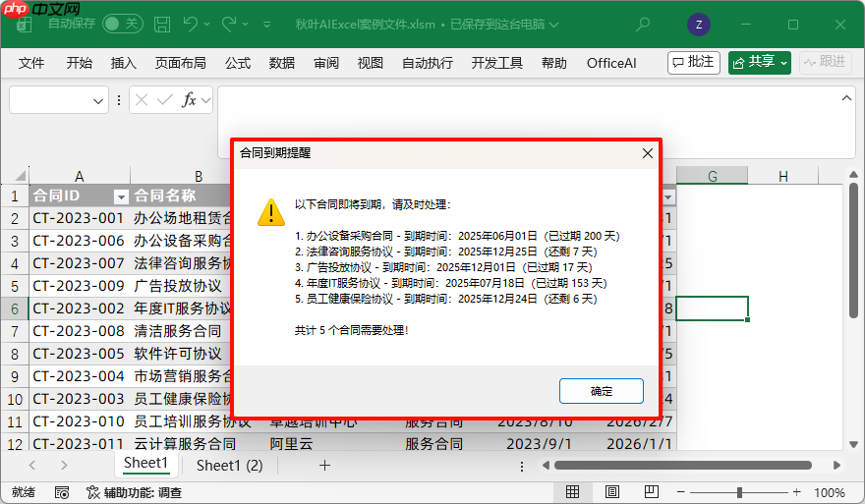Click cell 阿里云
This screenshot has width=865, height=504.
coord(291,444)
